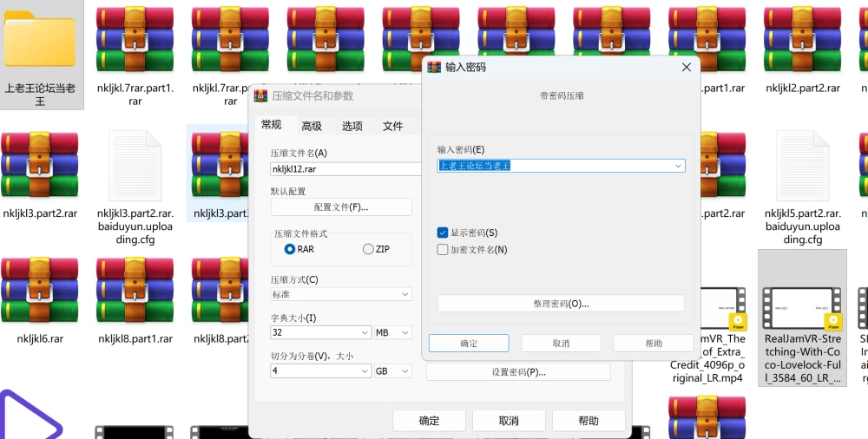
Task: Select the nkljkl6.rar archive icon
Action: coord(39,290)
